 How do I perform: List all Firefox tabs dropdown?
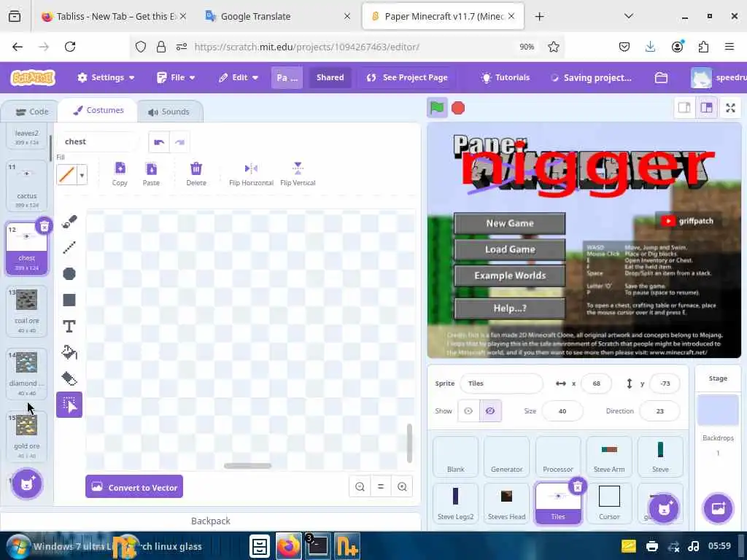(628, 16)
